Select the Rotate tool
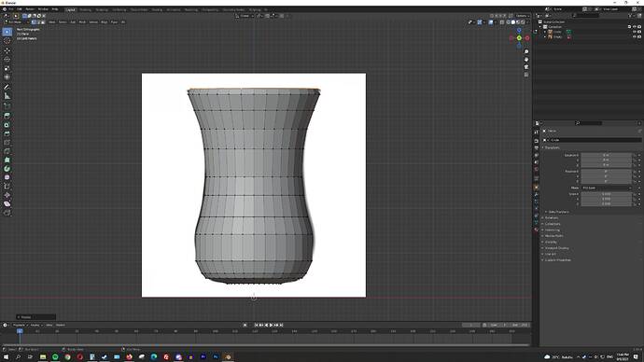This screenshot has height=362, width=644. [x=7, y=60]
